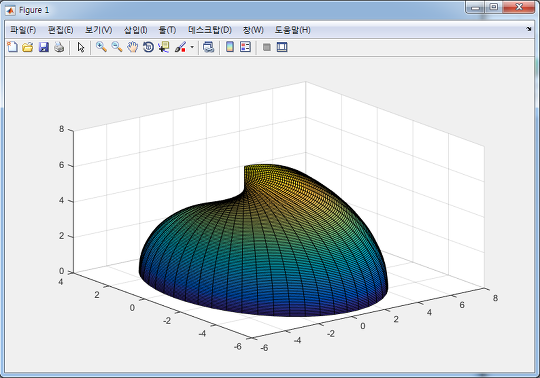The height and width of the screenshot is (378, 540).
Task: Open the Brush color dropdown arrow
Action: tap(192, 47)
